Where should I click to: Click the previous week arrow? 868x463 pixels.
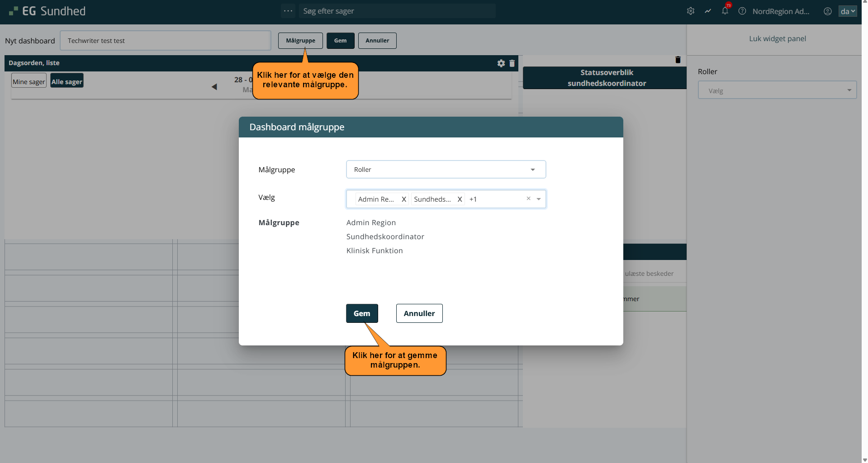click(x=214, y=86)
